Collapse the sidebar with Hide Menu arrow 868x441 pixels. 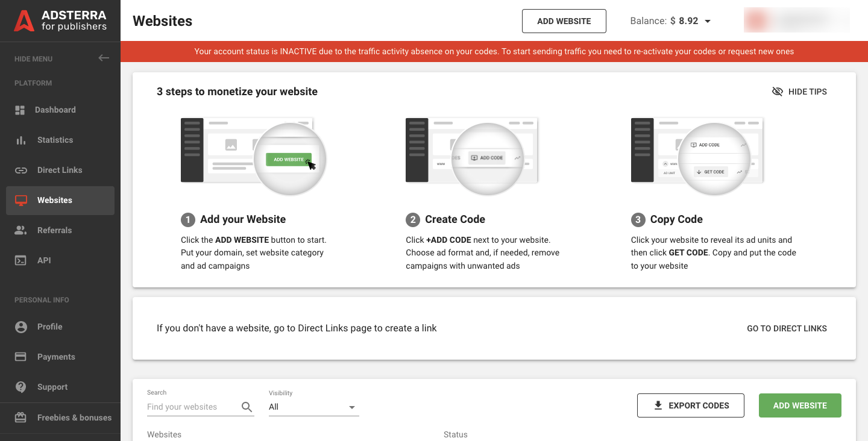click(104, 58)
